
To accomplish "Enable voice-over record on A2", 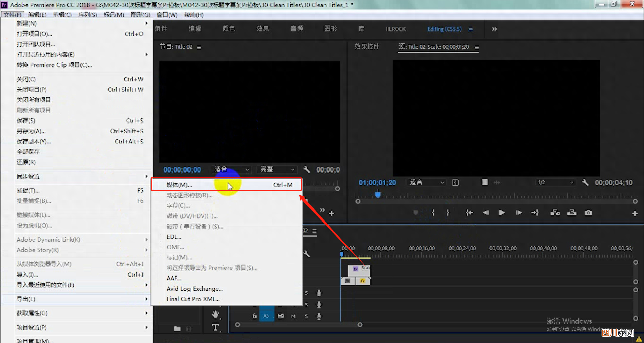I will [319, 304].
